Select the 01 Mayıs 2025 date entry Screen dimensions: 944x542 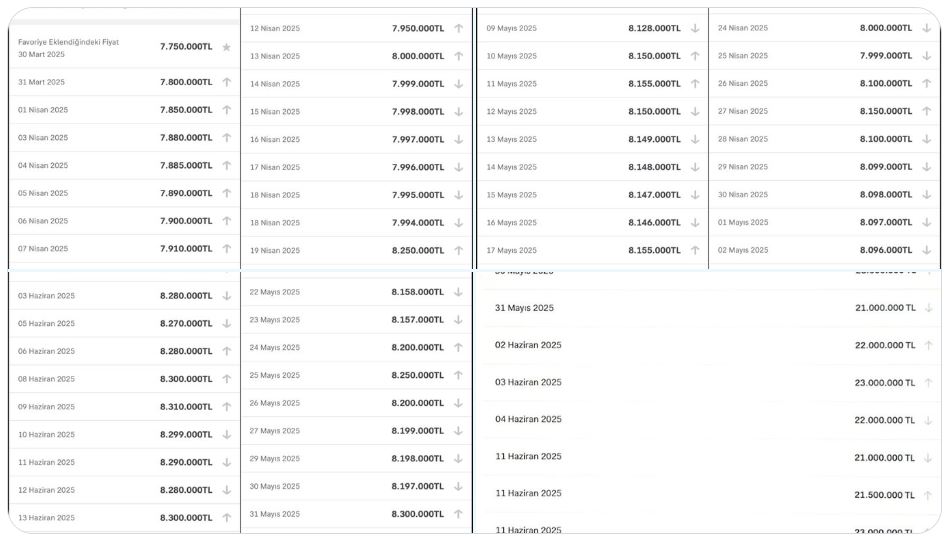tap(743, 222)
